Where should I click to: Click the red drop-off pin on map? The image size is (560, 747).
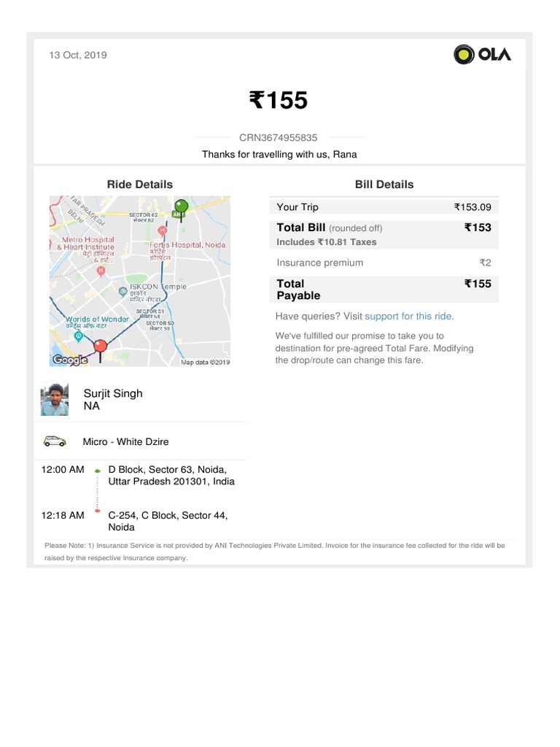pos(101,345)
